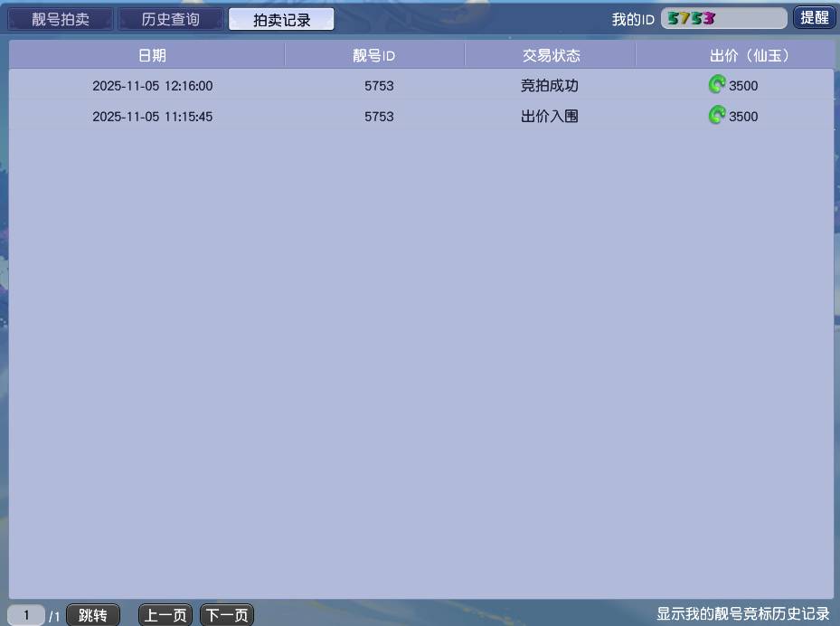Click the 交易状态 column header
Viewport: 840px width, 626px height.
pos(552,55)
